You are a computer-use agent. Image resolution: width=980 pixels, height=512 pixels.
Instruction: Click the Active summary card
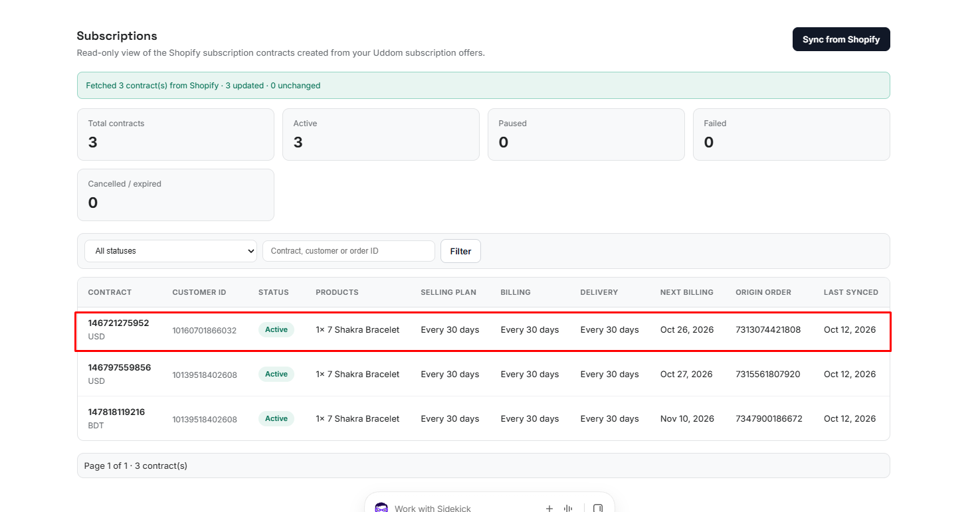click(381, 135)
